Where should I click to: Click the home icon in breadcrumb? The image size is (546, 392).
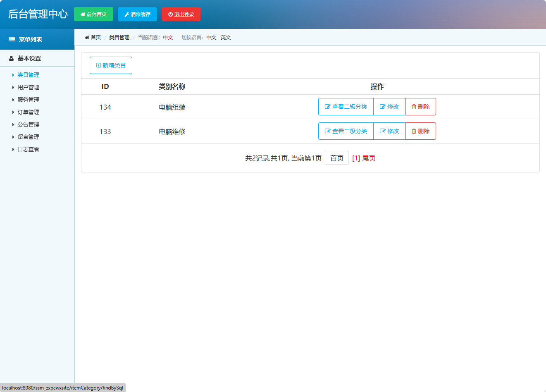[87, 38]
